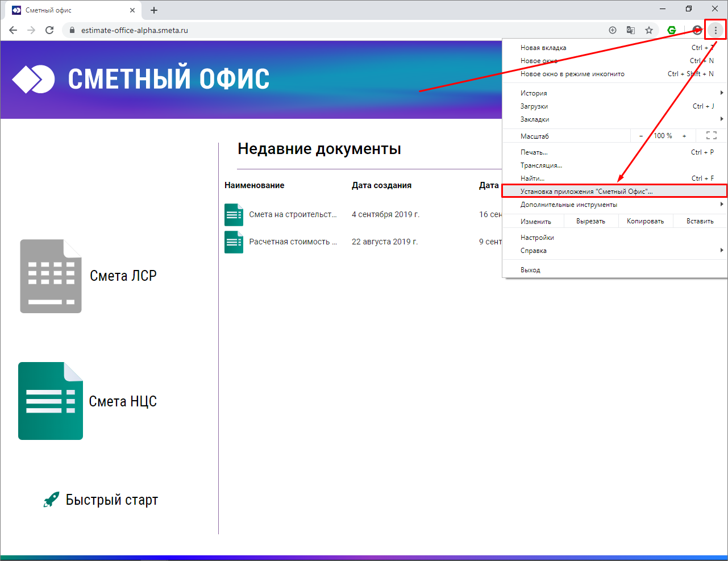Open the Chrome three-dot menu button

[x=715, y=30]
